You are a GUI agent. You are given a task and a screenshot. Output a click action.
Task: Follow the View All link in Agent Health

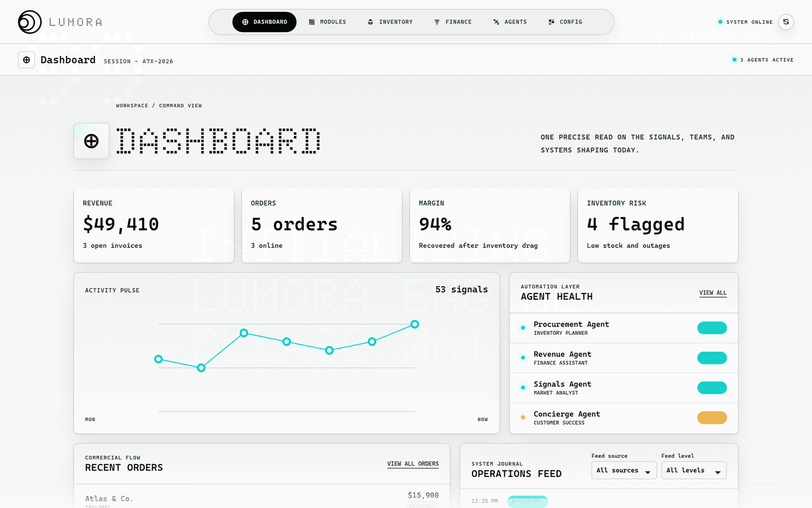(713, 293)
